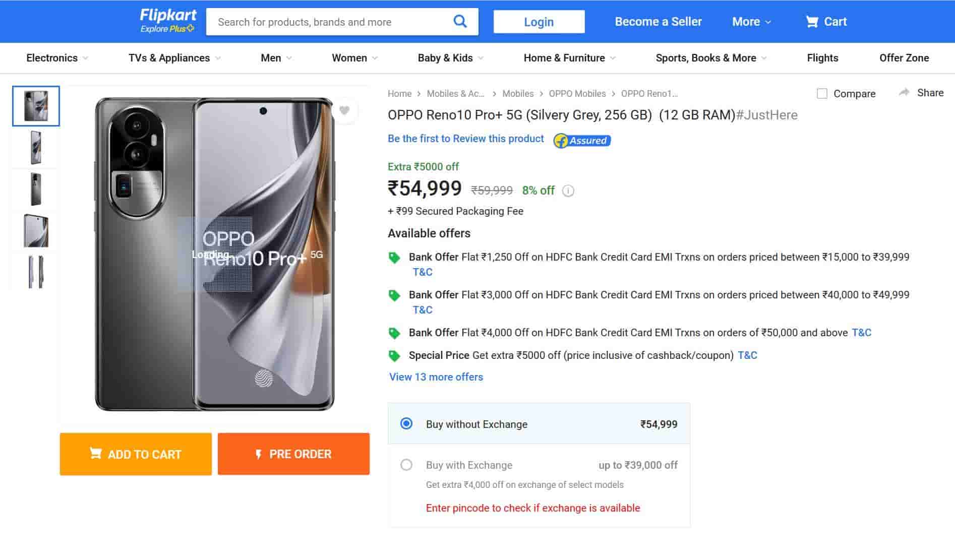
Task: Expand the Home & Furniture menu
Action: point(569,58)
